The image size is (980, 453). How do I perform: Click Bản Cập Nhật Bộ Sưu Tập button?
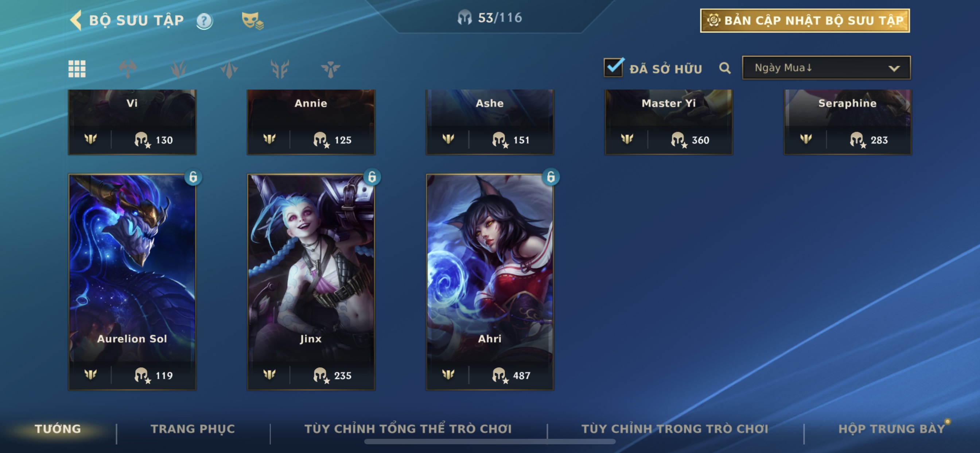pyautogui.click(x=805, y=20)
